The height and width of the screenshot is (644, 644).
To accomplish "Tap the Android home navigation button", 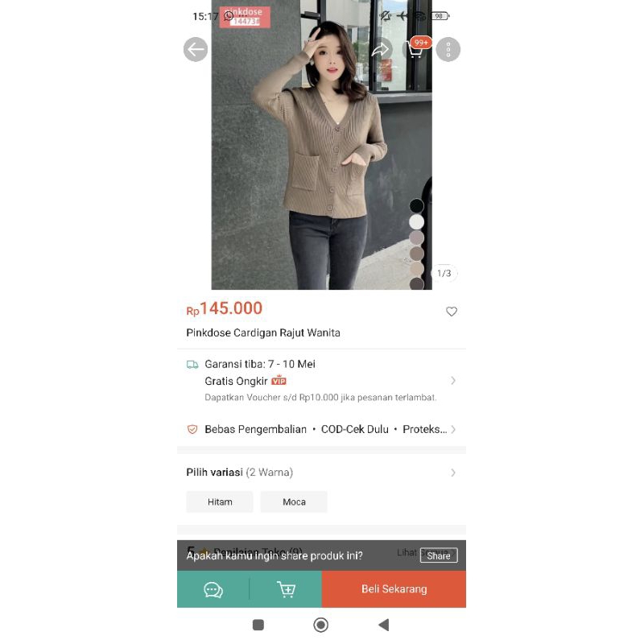I will (320, 625).
